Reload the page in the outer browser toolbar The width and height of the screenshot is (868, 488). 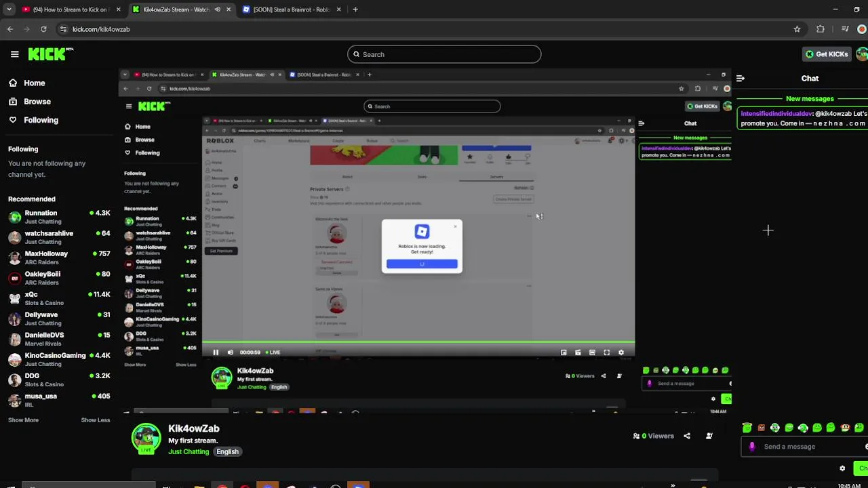43,29
